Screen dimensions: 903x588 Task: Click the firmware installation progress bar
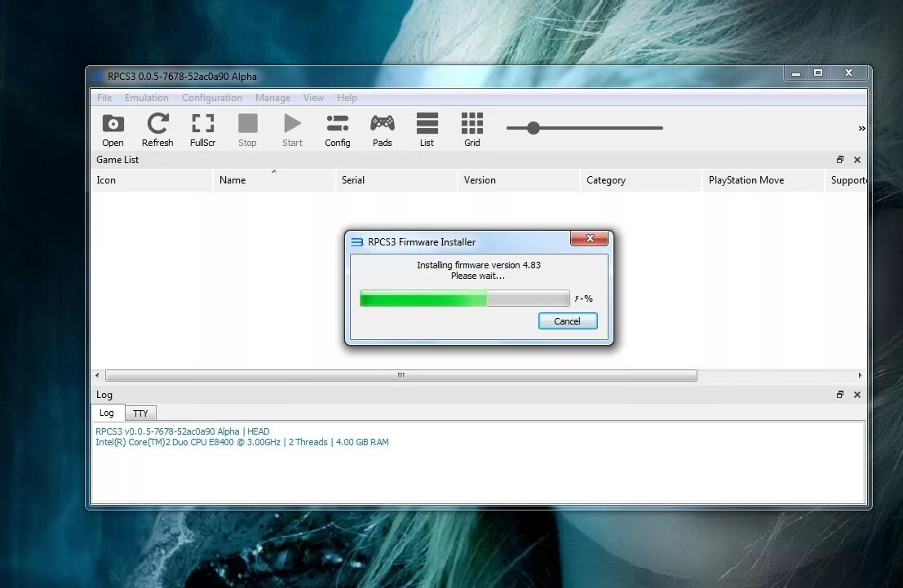click(465, 298)
